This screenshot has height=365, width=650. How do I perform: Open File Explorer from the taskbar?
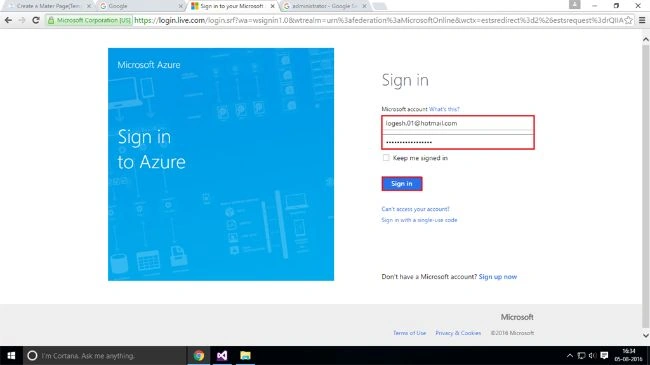click(x=245, y=355)
